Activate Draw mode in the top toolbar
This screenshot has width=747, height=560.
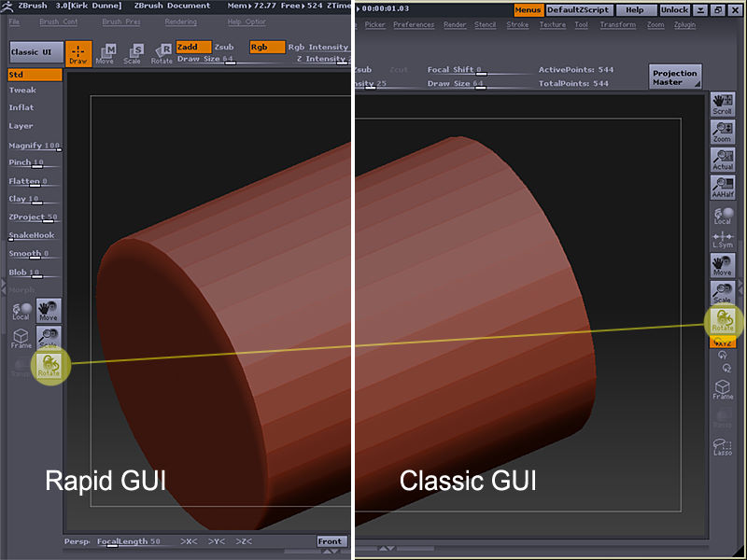pos(78,53)
